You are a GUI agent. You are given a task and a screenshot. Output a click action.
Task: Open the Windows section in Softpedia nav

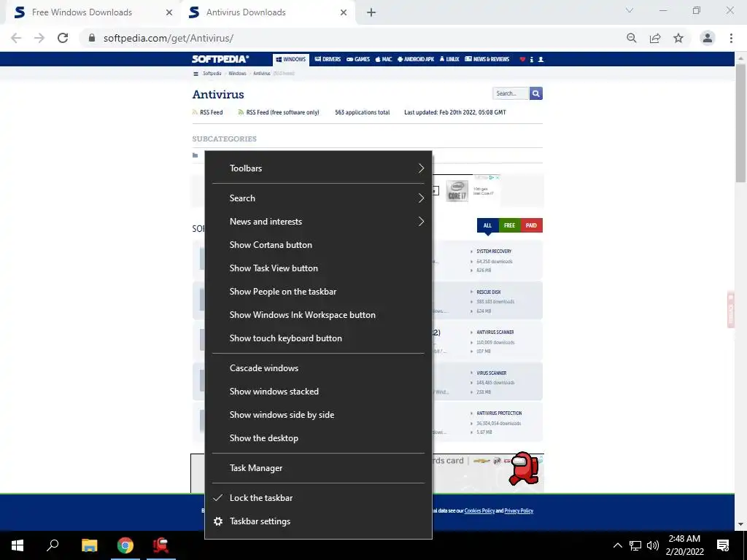pyautogui.click(x=290, y=60)
